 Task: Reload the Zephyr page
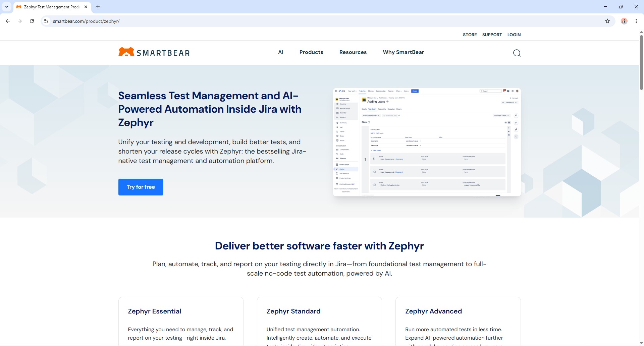[x=32, y=21]
